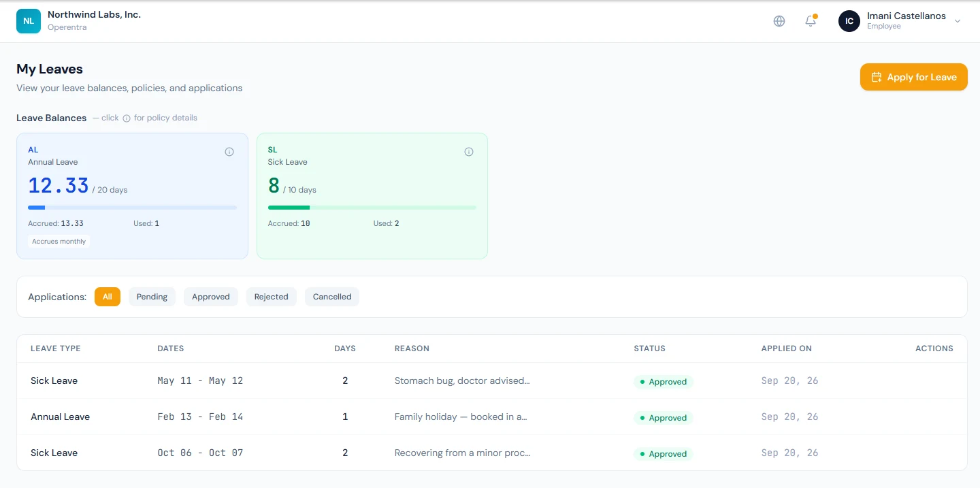Screen dimensions: 980x488
Task: Select the Feb 13 - Feb 14 date cell
Action: (x=200, y=417)
